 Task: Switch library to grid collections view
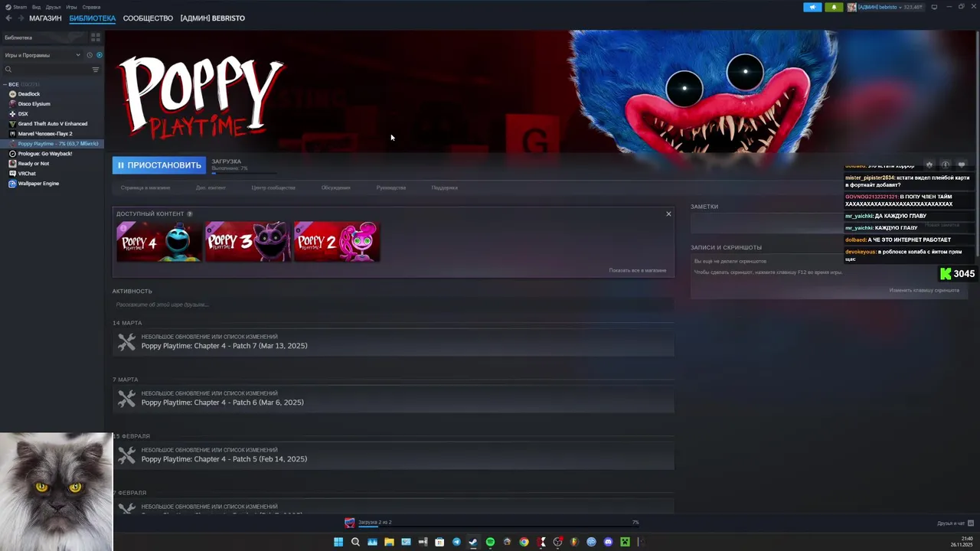96,37
